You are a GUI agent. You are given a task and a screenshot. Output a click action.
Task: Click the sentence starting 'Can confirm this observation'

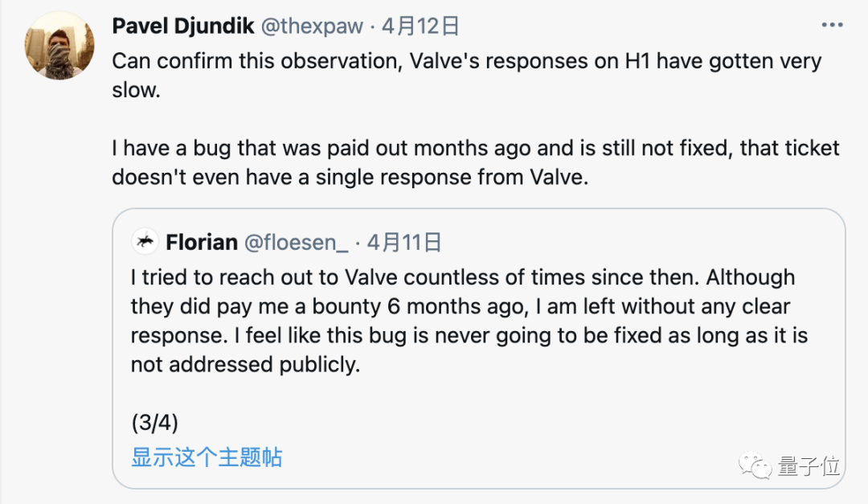click(x=467, y=75)
